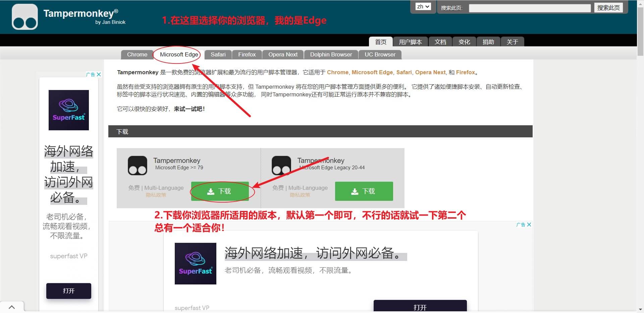
Task: Select the UC Browser tab
Action: (380, 54)
